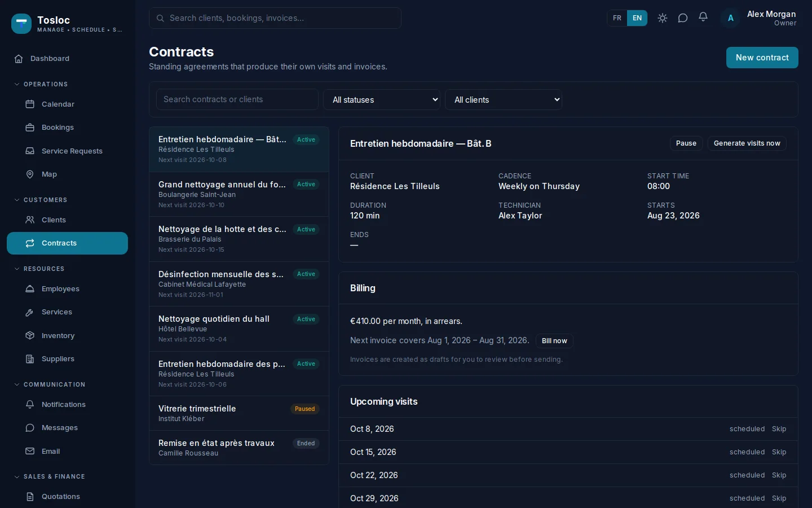Click the Ended status badge
The height and width of the screenshot is (508, 812).
point(306,444)
